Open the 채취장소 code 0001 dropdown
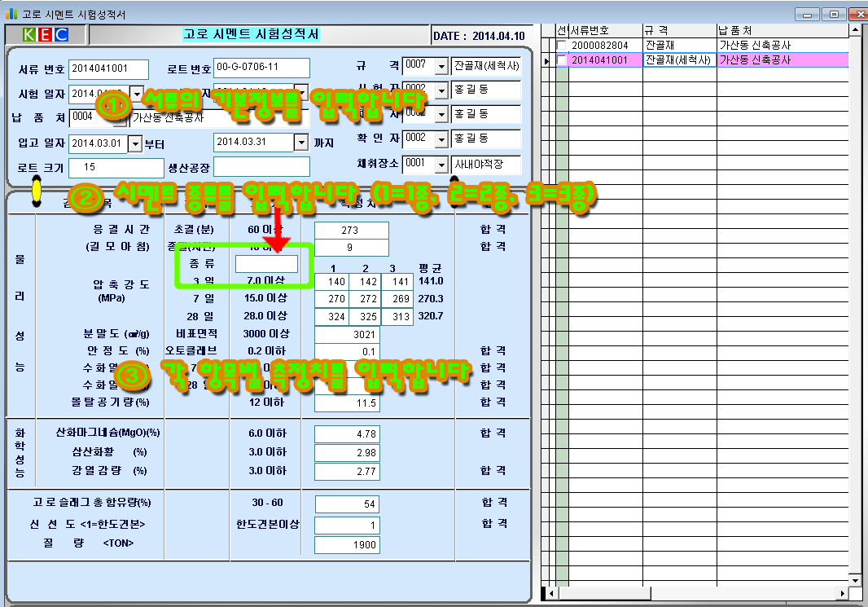868x607 pixels. 441,163
